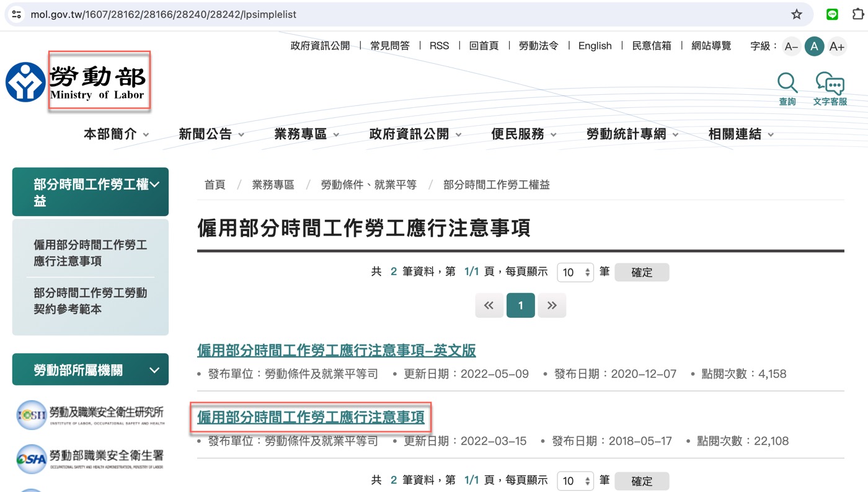The height and width of the screenshot is (492, 868).
Task: Expand the 便民服務 menu
Action: click(524, 134)
